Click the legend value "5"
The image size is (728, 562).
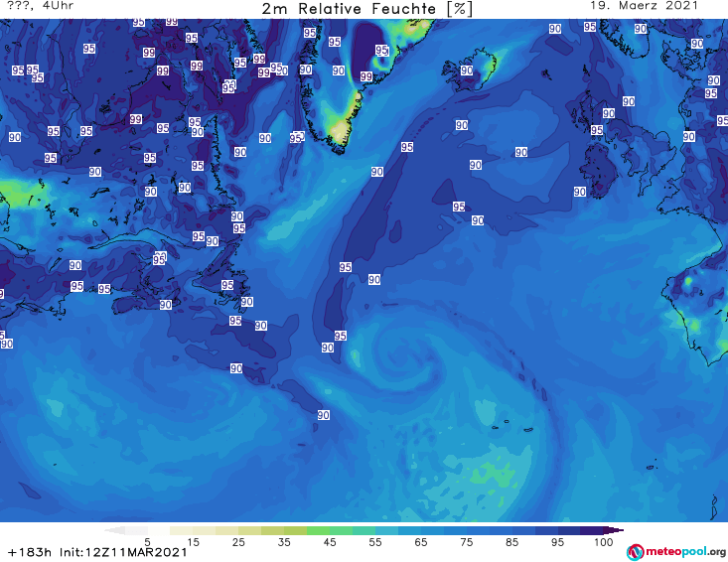[147, 542]
